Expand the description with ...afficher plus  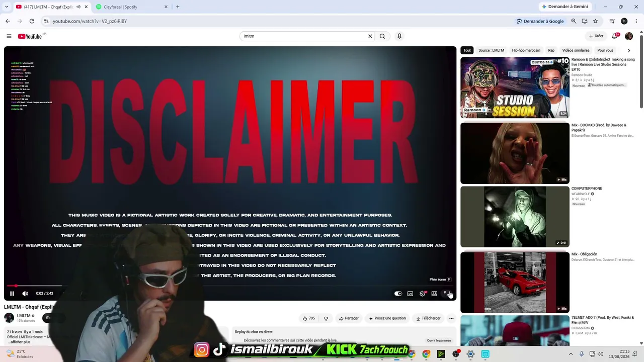point(19,342)
